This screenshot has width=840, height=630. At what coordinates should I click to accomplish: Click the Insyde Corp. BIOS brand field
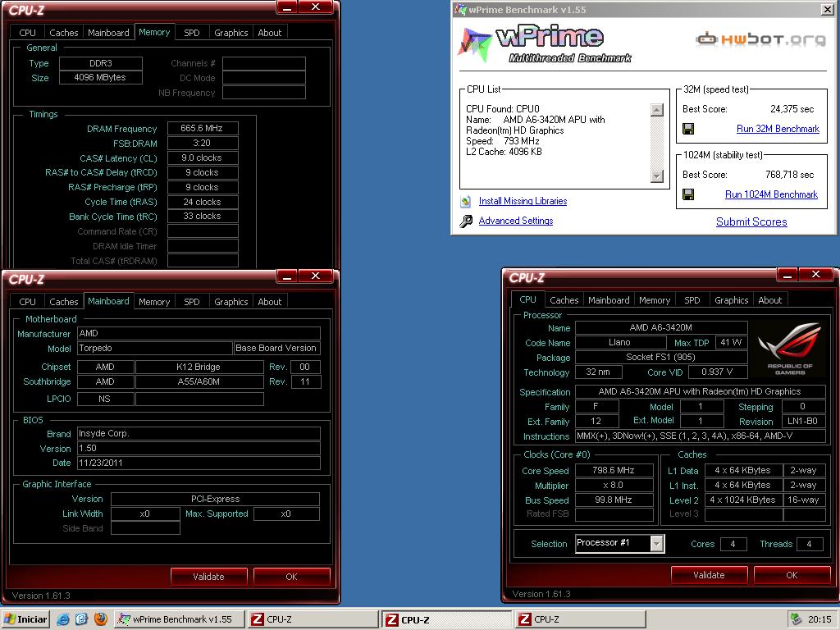point(199,433)
